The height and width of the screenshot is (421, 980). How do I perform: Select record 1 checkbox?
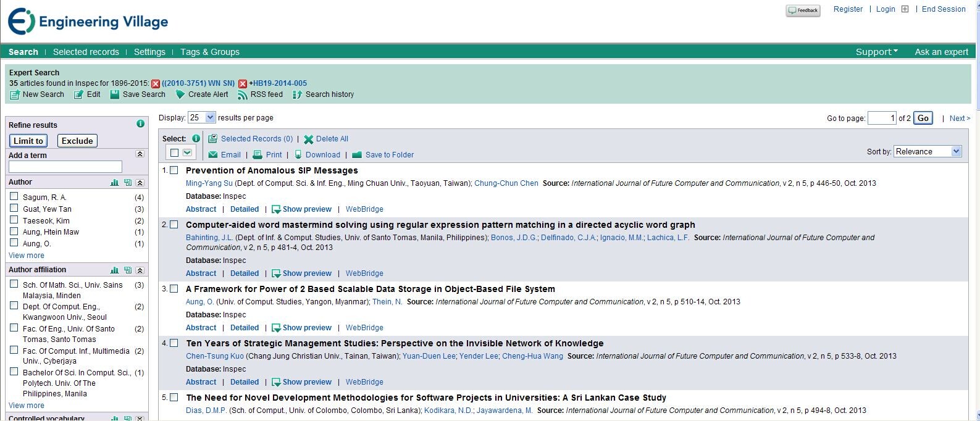(x=174, y=170)
